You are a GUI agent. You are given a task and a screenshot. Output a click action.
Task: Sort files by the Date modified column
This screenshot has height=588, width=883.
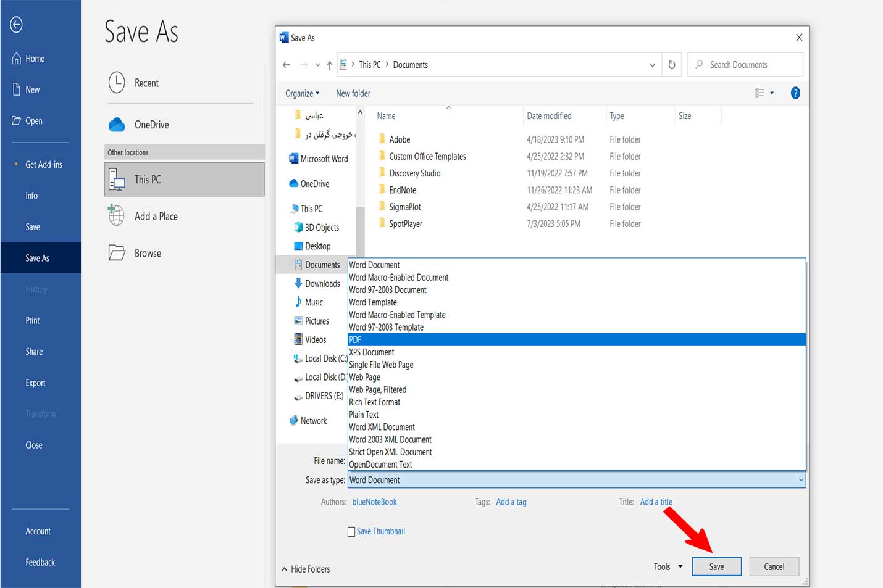point(549,116)
